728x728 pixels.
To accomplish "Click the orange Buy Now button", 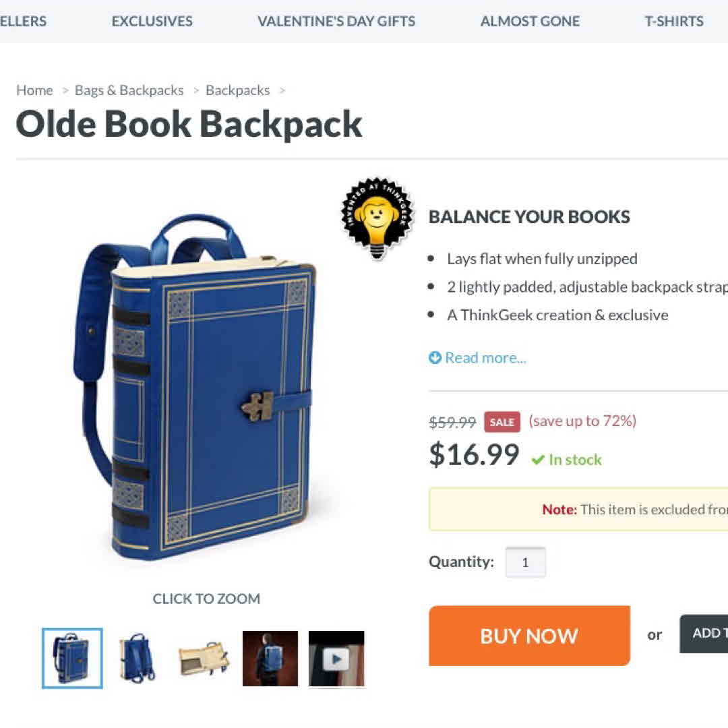I will (x=529, y=636).
